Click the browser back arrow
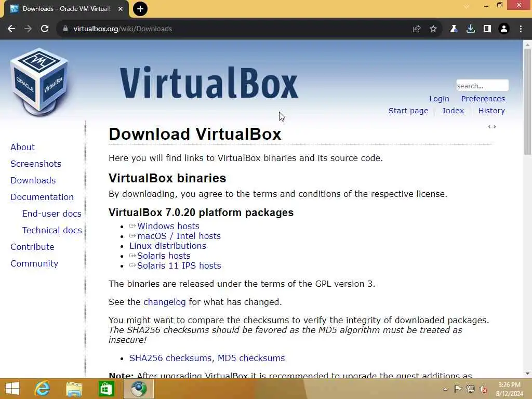532x399 pixels. coord(11,29)
